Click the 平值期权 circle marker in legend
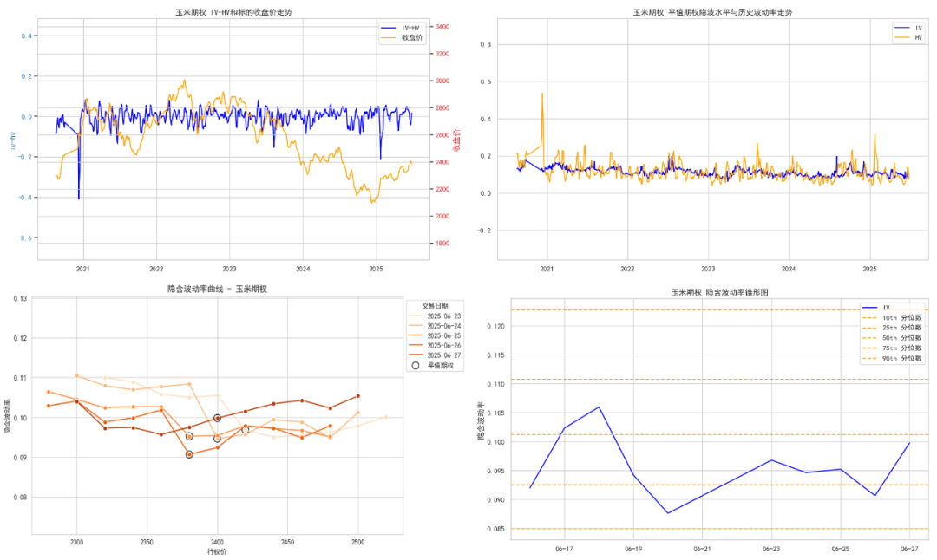 pyautogui.click(x=416, y=365)
